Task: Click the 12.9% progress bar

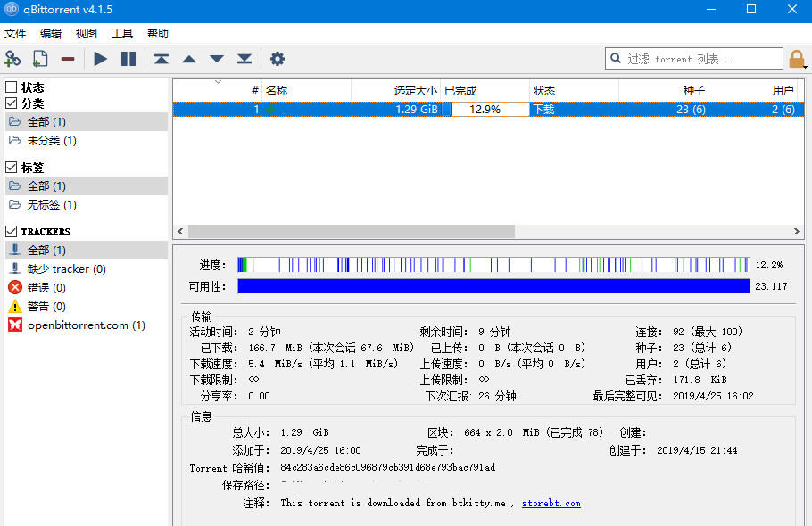Action: (x=485, y=109)
